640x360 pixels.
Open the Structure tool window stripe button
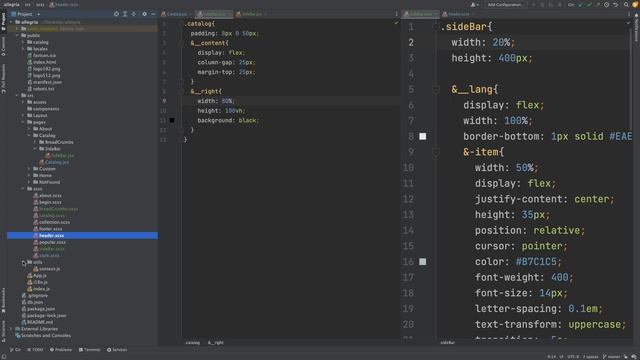click(3, 331)
